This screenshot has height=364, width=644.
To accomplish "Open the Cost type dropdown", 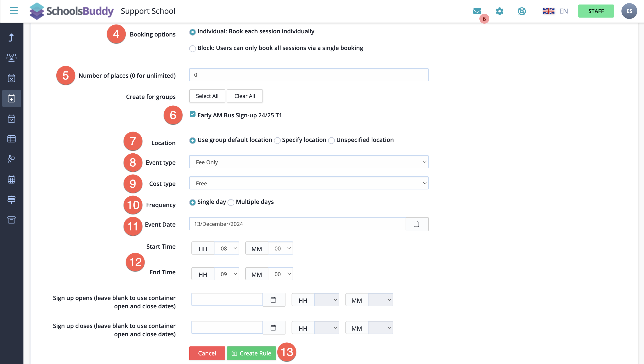I will click(309, 183).
